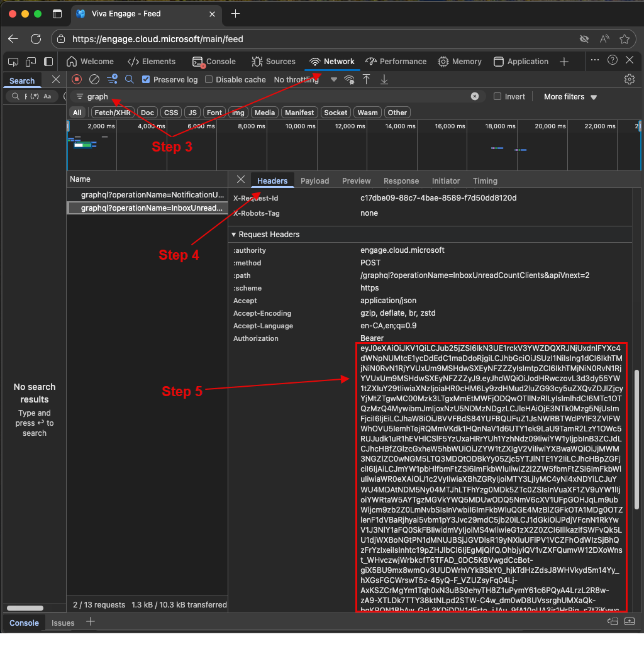Click the graph filter input field
This screenshot has height=649, width=644.
(x=277, y=96)
